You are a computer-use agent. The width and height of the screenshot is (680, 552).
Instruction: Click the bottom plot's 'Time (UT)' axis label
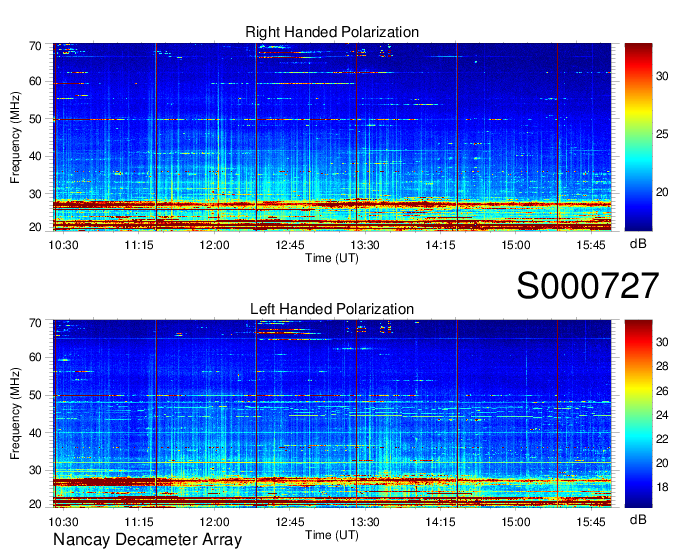[332, 535]
